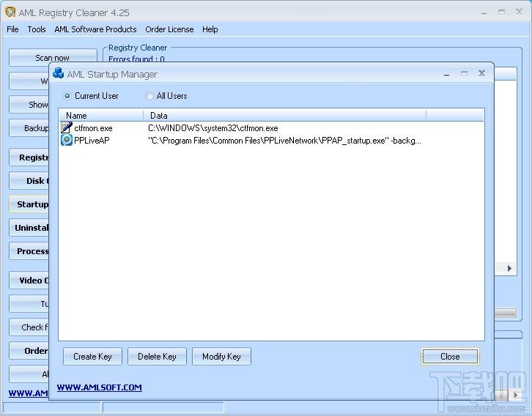Viewport: 532px width, 416px height.
Task: Select the All Users radio button
Action: coord(149,96)
